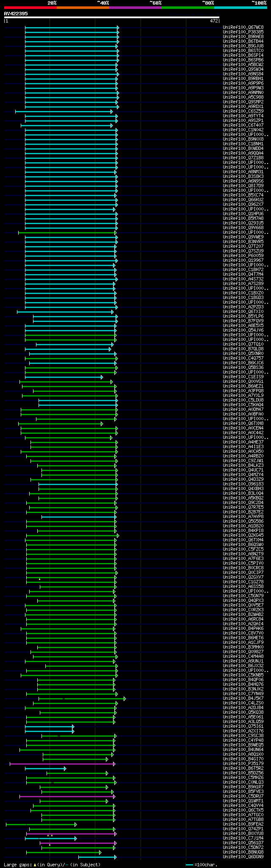Image resolution: width=271 pixels, height=868 pixels.
Task: Select the UniRef100_C6SZ59 label
Action: click(243, 111)
